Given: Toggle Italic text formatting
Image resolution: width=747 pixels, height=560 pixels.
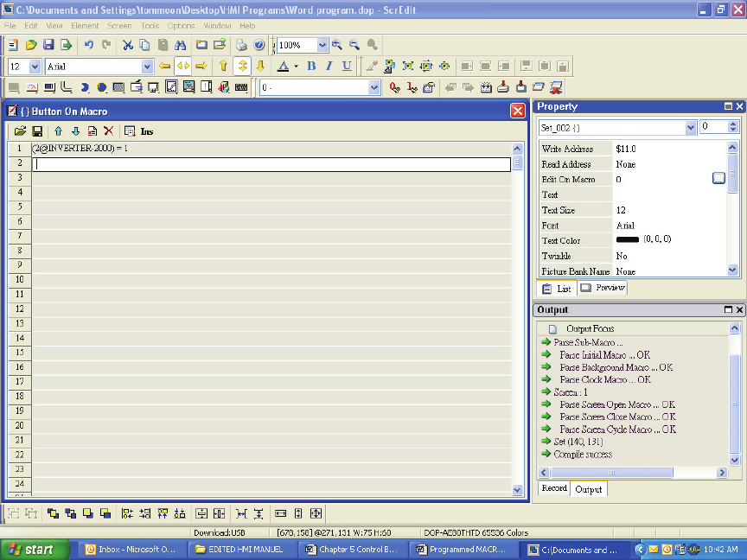Looking at the screenshot, I should 329,67.
